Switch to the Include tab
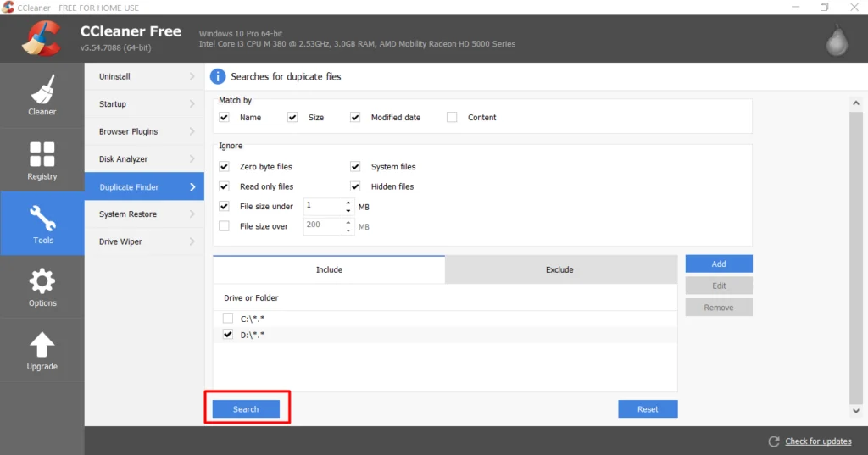This screenshot has height=455, width=868. coord(329,269)
